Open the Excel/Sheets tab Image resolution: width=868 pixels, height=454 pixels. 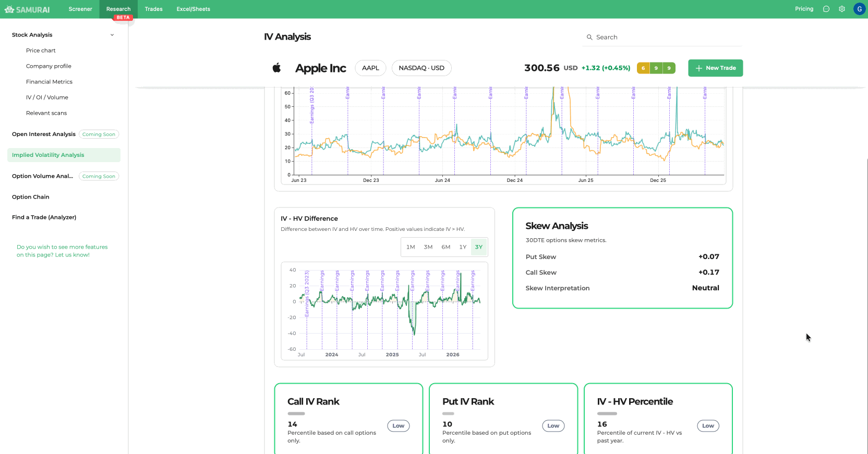point(194,9)
